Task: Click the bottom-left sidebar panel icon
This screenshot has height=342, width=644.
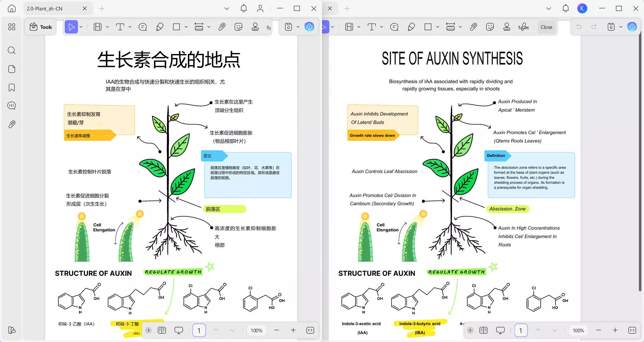Action: point(12,330)
